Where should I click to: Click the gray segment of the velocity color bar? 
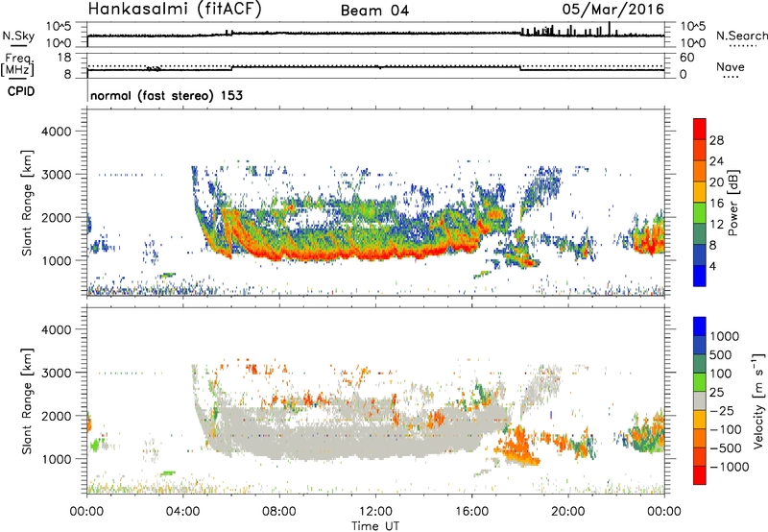(x=700, y=400)
